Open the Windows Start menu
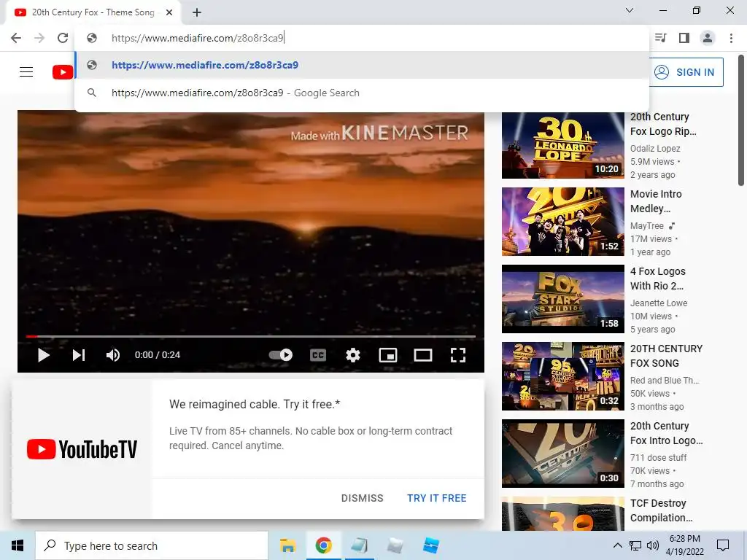Viewport: 747px width, 560px height. coord(18,545)
